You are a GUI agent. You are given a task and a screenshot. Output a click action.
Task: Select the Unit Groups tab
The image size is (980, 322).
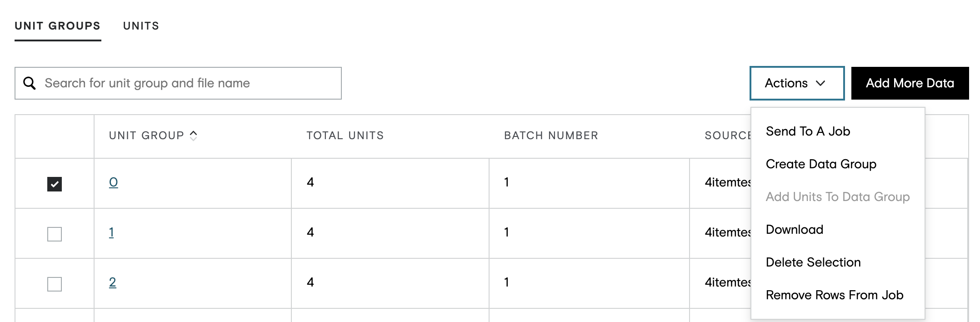click(58, 26)
